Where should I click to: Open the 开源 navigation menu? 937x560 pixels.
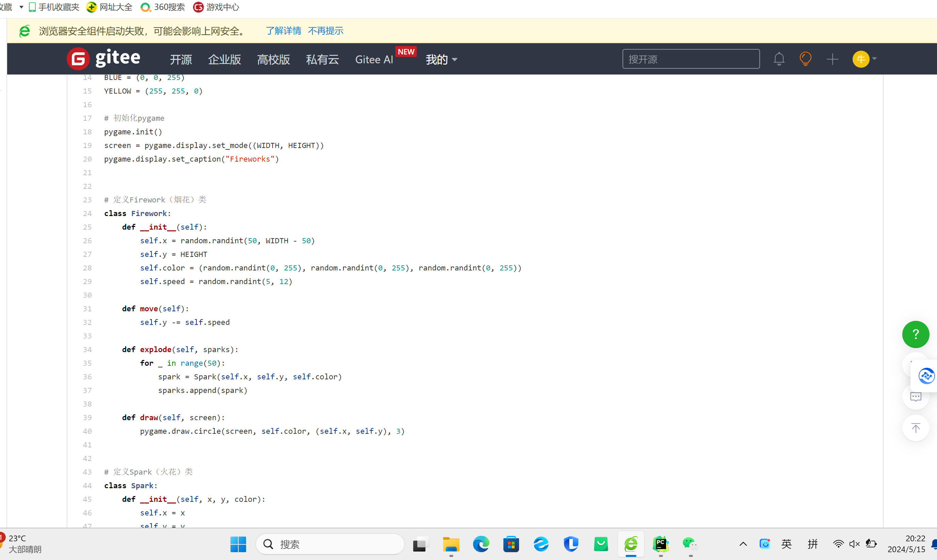[x=181, y=59]
